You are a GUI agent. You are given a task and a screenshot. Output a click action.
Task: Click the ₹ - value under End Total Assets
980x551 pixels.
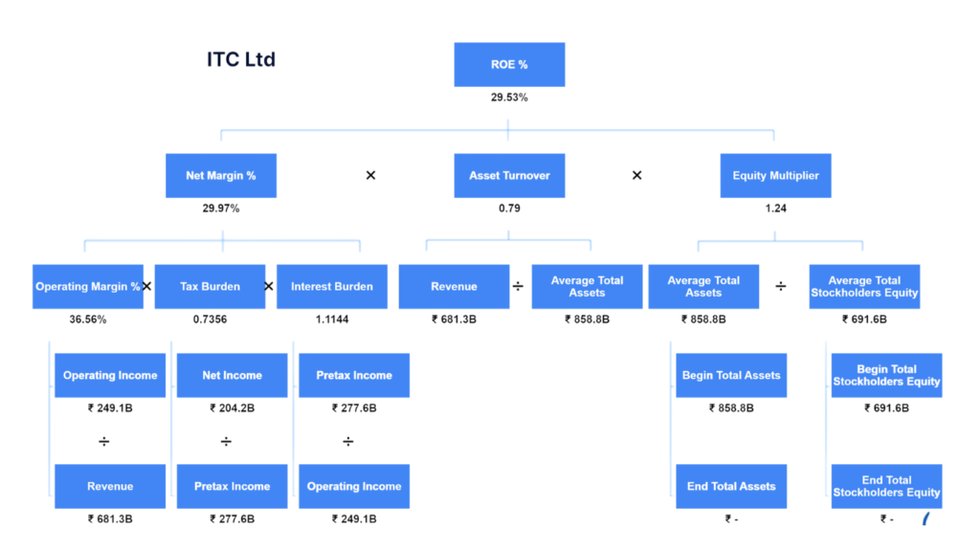731,519
